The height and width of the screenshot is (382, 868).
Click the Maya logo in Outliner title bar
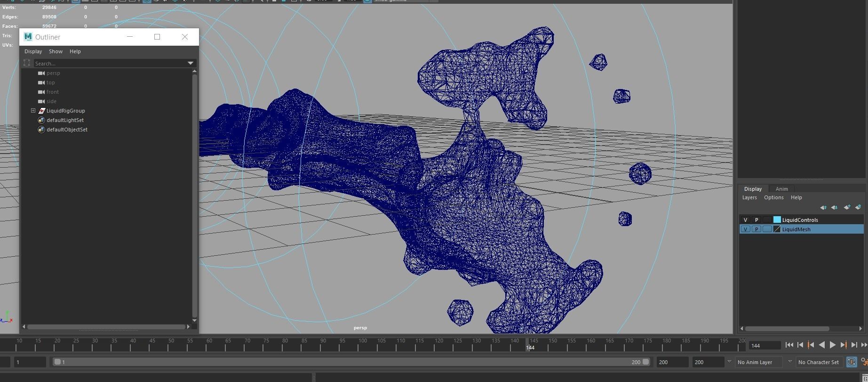point(28,37)
